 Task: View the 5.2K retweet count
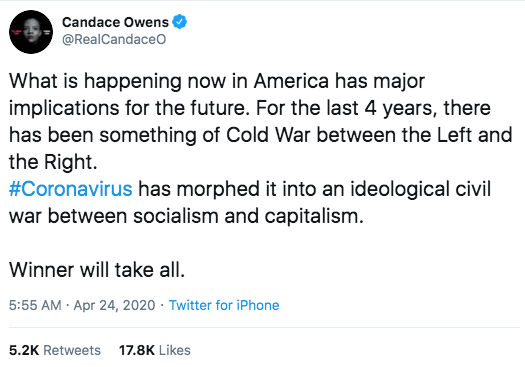pyautogui.click(x=24, y=350)
